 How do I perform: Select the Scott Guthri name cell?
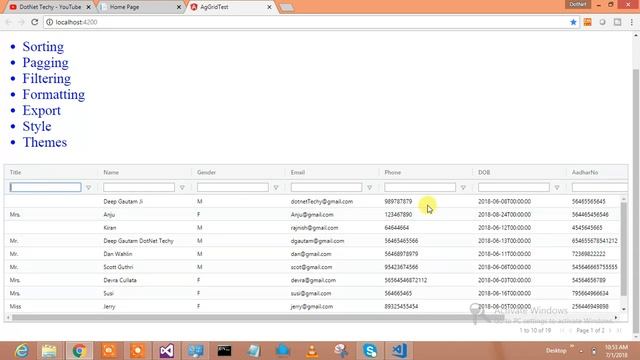point(118,267)
